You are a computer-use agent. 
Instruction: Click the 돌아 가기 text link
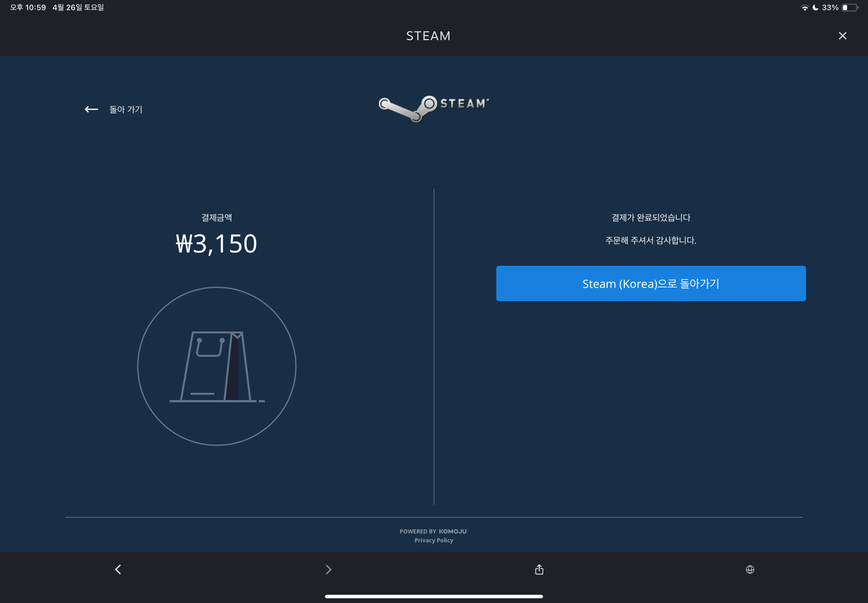126,110
